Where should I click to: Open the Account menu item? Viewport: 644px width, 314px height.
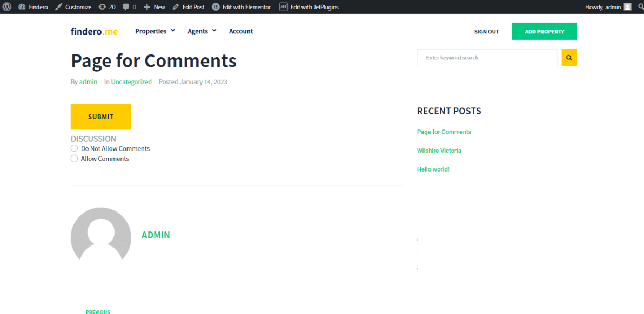click(241, 31)
